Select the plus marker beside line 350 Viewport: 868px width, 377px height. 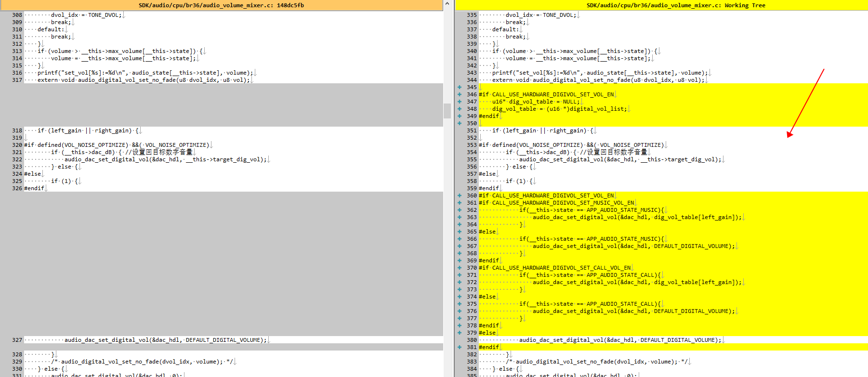[x=460, y=123]
